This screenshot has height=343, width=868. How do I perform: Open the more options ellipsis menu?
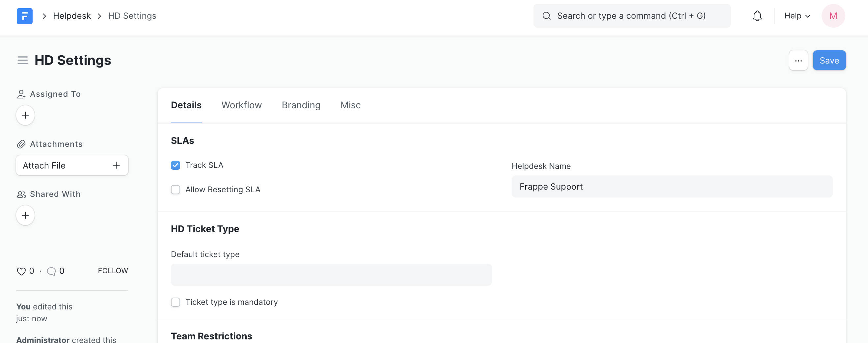click(x=799, y=60)
